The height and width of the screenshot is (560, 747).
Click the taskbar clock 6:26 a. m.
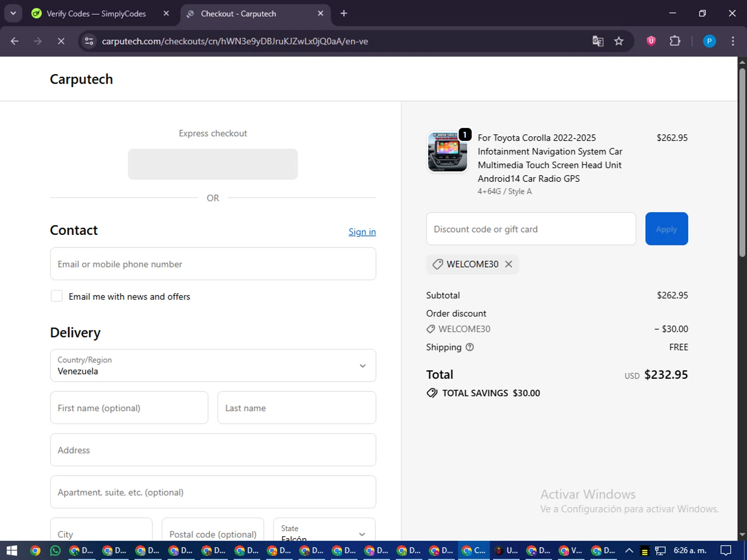coord(690,551)
